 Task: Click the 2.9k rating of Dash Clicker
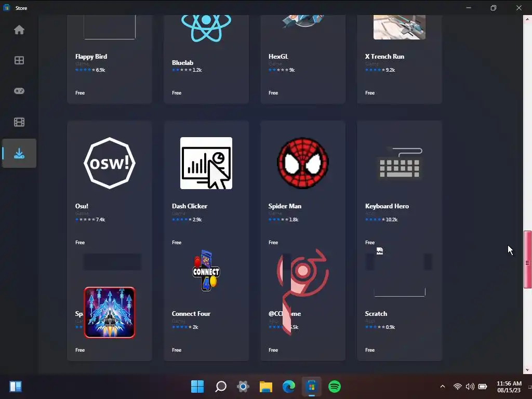click(197, 220)
